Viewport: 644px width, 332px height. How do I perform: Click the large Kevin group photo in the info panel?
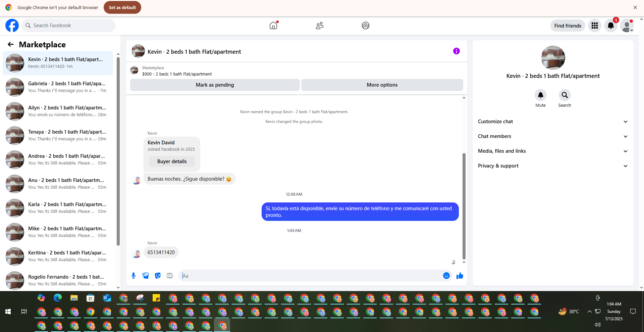(x=553, y=58)
